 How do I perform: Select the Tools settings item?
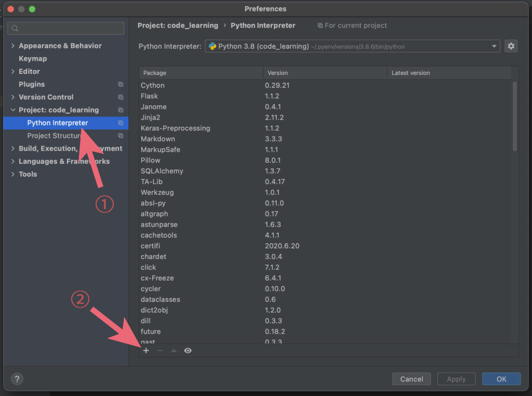(28, 174)
